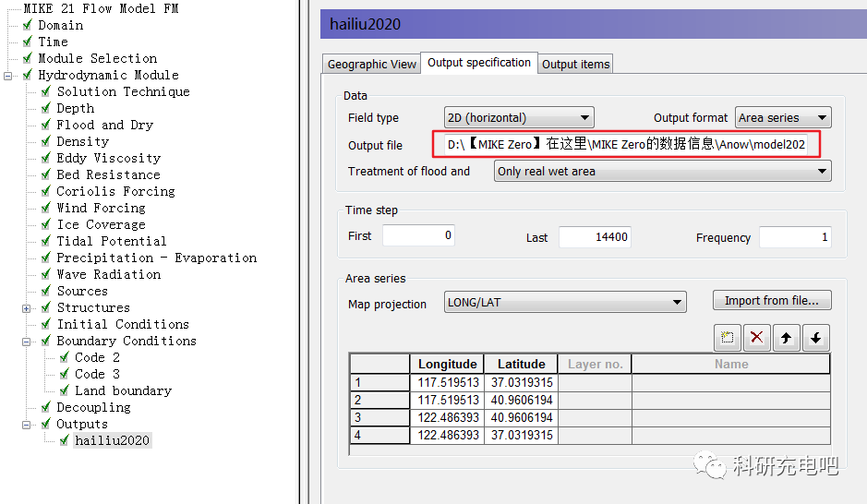This screenshot has height=504, width=867.
Task: Click the Import from file button
Action: click(772, 300)
